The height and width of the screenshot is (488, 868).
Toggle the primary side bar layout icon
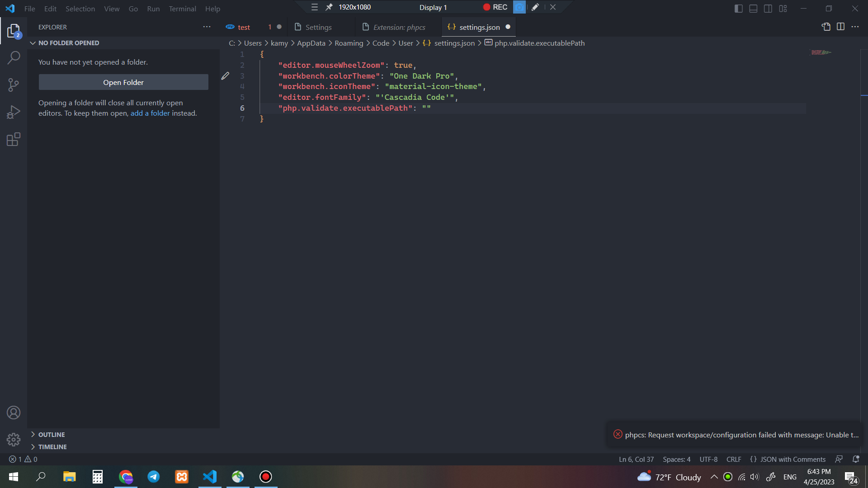coord(739,9)
